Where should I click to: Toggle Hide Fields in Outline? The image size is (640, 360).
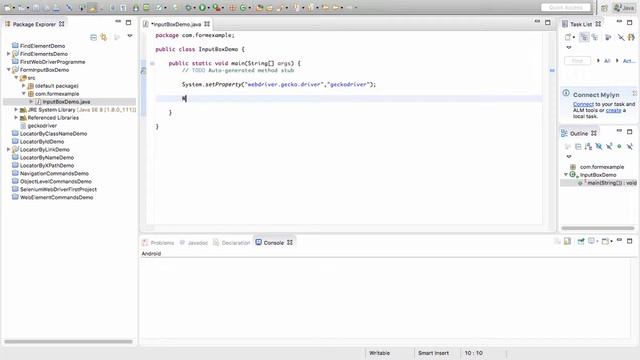[599, 146]
